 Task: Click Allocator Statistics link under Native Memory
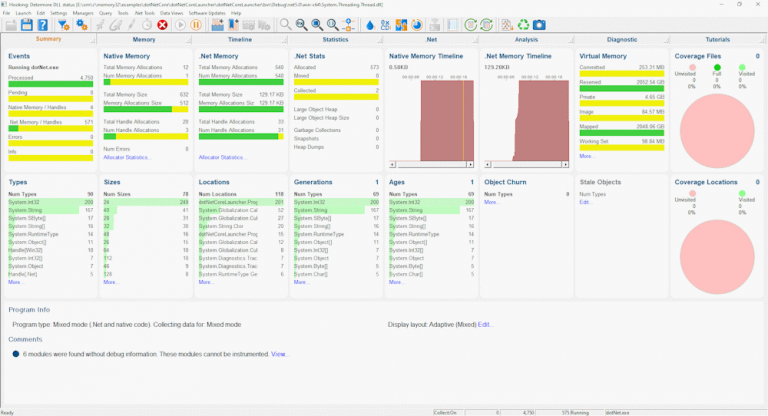coord(126,157)
